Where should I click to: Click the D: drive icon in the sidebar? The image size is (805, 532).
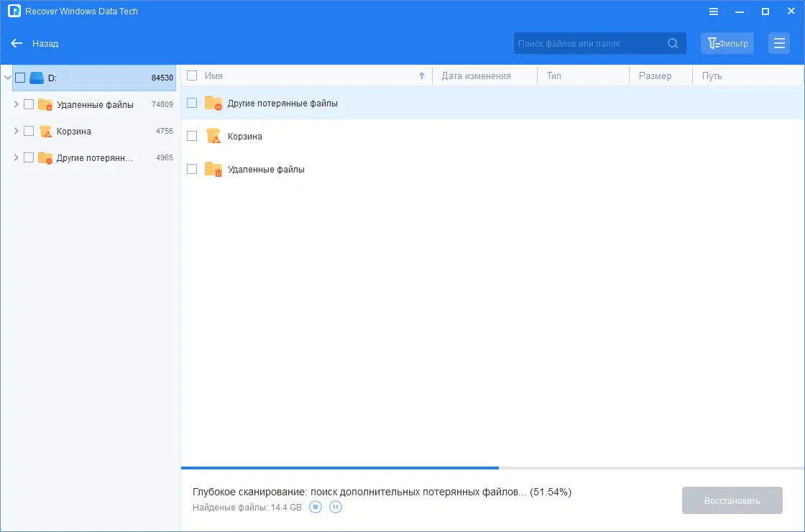(36, 78)
